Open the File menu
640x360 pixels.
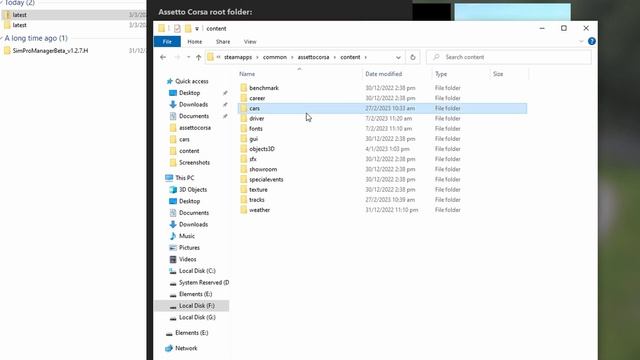[167, 42]
